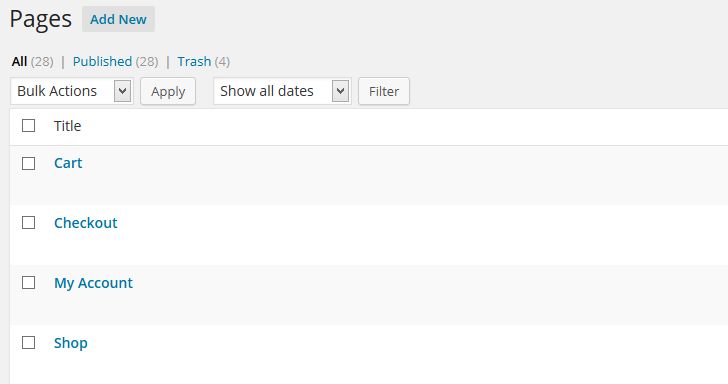Open the Bulk Actions dropdown
728x384 pixels.
(72, 91)
